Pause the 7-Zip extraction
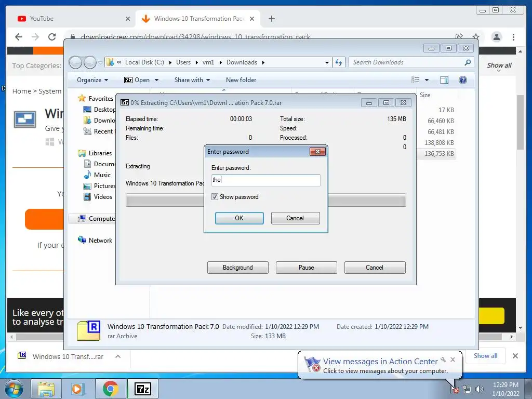Image resolution: width=532 pixels, height=399 pixels. pyautogui.click(x=306, y=268)
